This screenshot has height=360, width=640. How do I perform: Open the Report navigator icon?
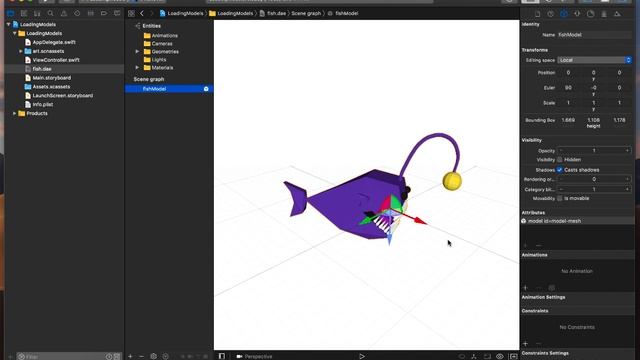click(117, 13)
